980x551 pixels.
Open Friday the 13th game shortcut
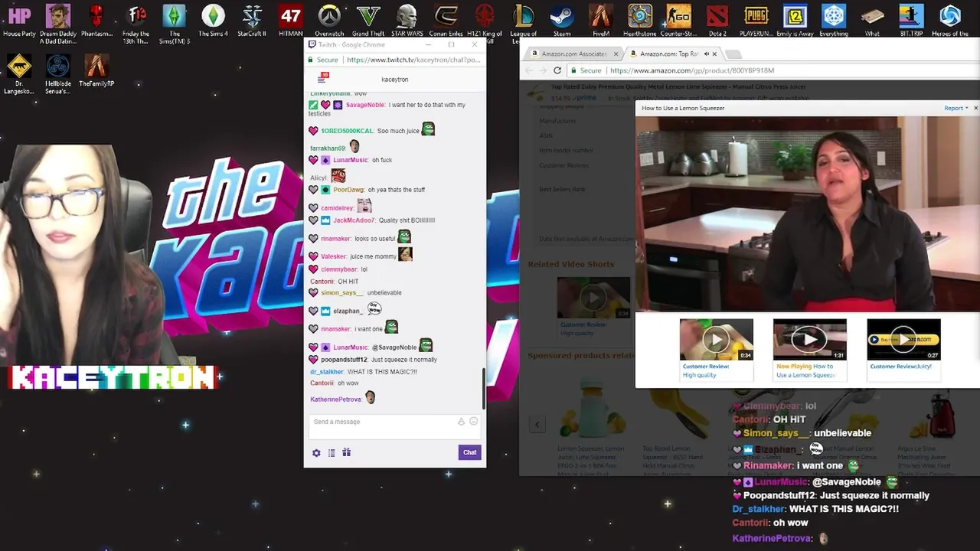click(x=136, y=24)
